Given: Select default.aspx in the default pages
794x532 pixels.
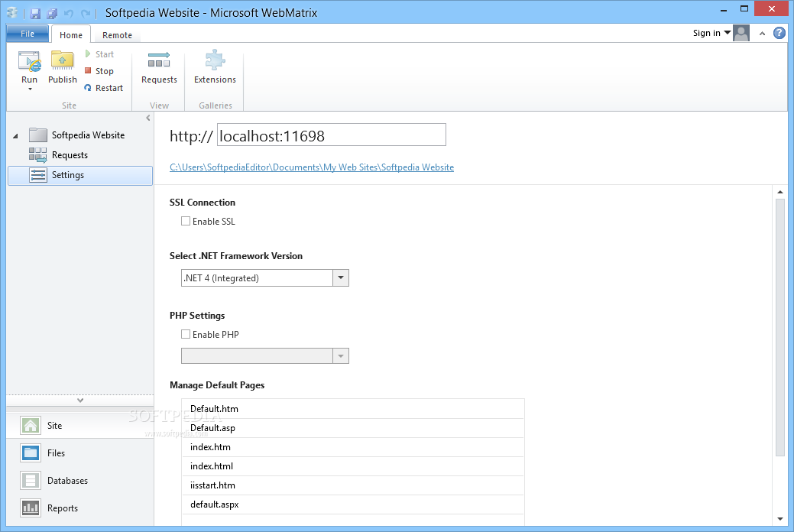Looking at the screenshot, I should (352, 504).
